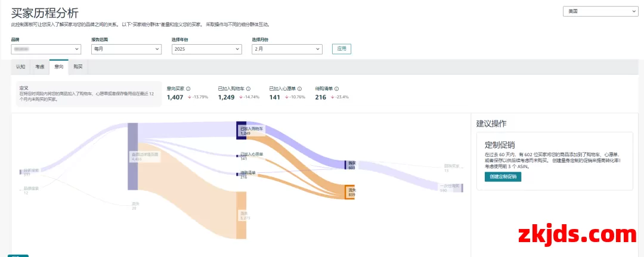Click the 买家历程分析 page title
This screenshot has width=644, height=257.
point(45,13)
